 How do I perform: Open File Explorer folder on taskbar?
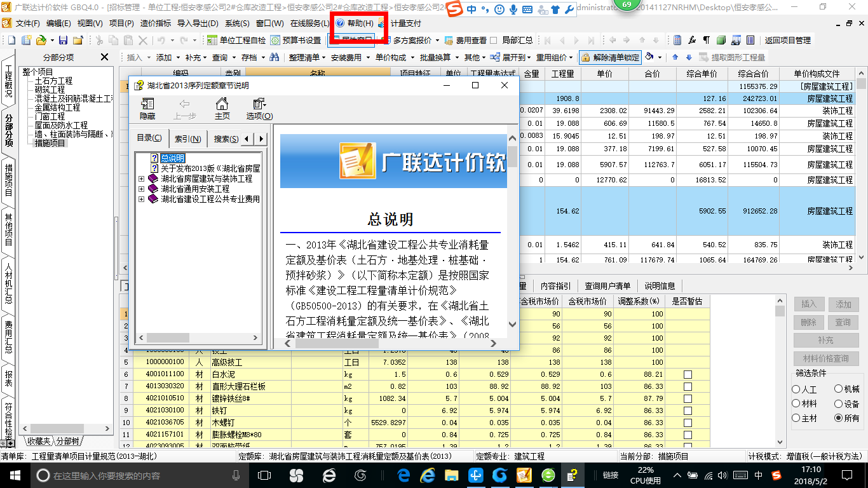(451, 475)
